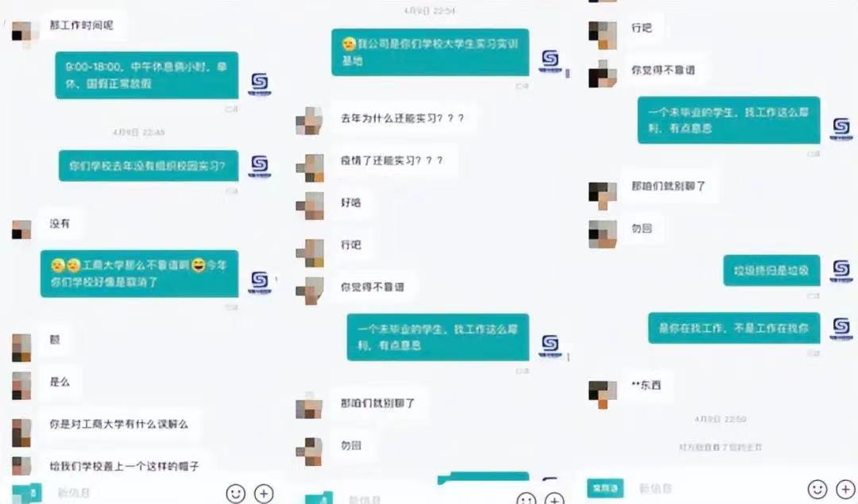Tap the 你是对工商大学有什么误解么 message
The height and width of the screenshot is (504, 858).
pos(118,424)
